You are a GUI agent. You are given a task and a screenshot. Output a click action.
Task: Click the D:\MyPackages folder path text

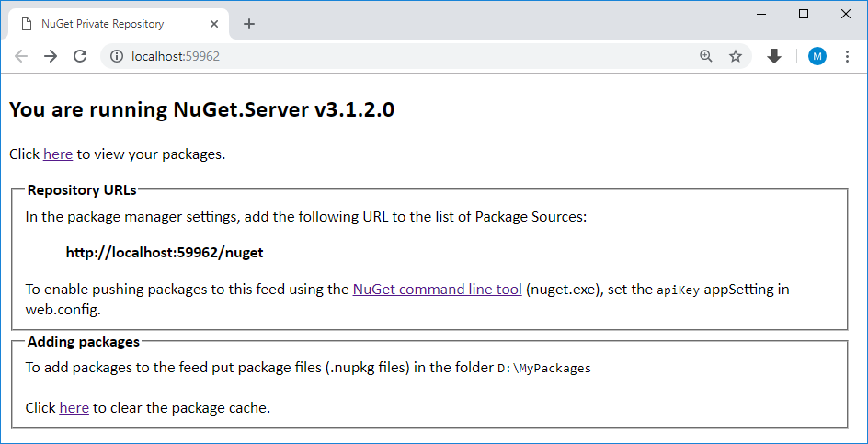coord(544,368)
